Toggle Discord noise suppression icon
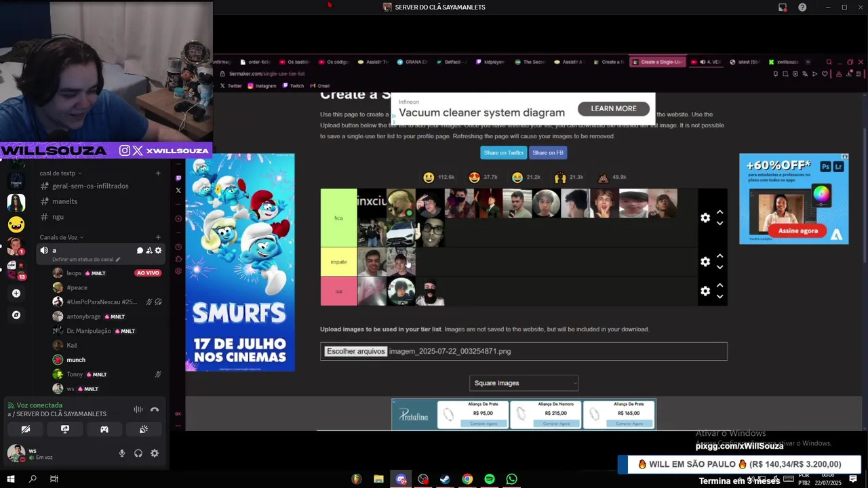 [138, 409]
